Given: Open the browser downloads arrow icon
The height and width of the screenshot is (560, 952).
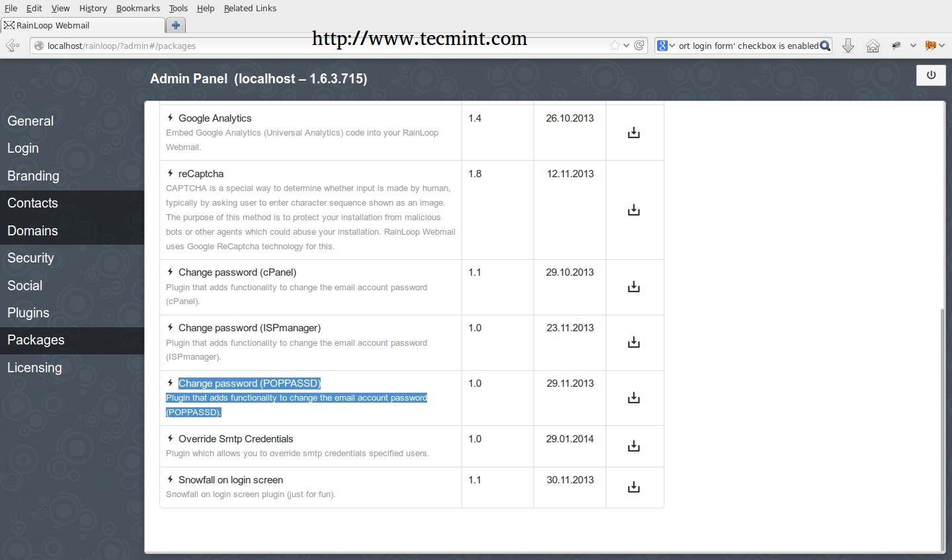Looking at the screenshot, I should (x=848, y=46).
